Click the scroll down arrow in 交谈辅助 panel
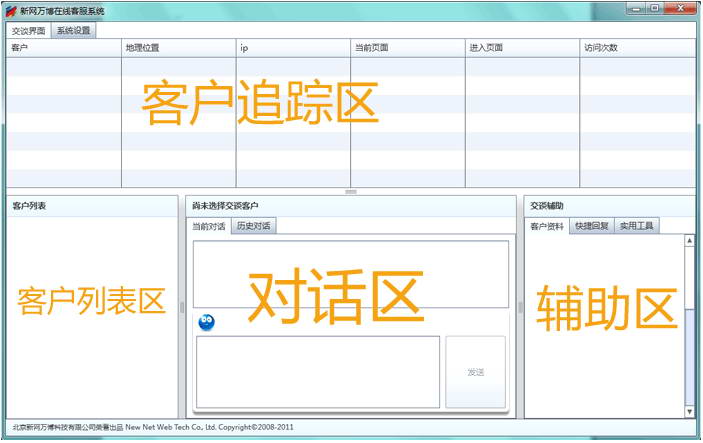 coord(690,412)
